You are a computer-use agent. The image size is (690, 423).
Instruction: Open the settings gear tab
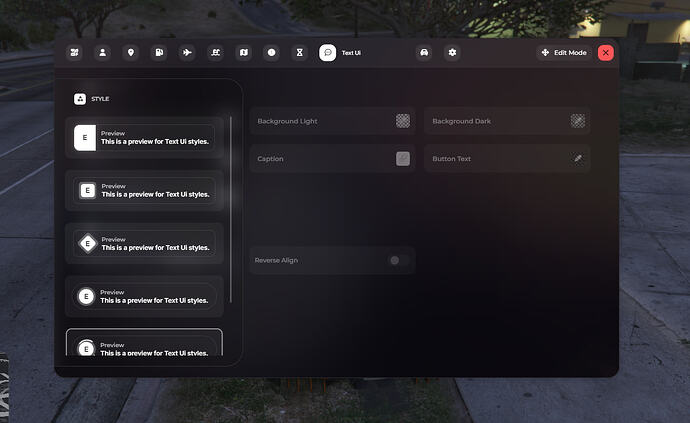pyautogui.click(x=452, y=52)
